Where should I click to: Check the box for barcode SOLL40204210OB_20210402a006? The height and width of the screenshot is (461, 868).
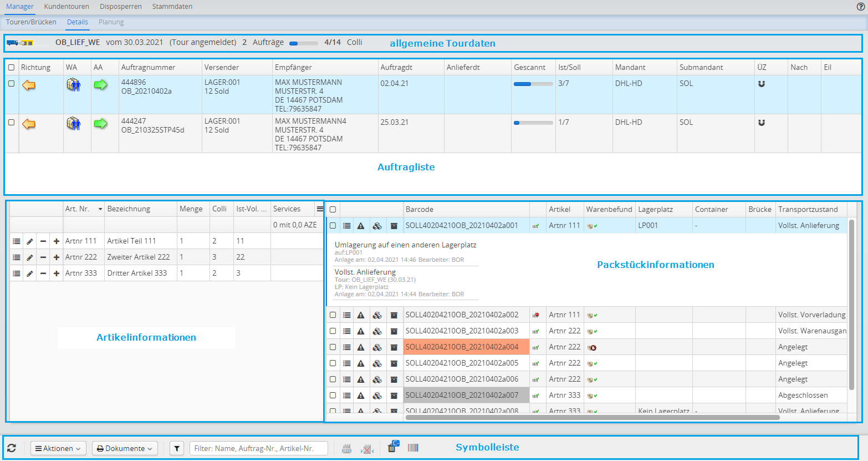[333, 379]
